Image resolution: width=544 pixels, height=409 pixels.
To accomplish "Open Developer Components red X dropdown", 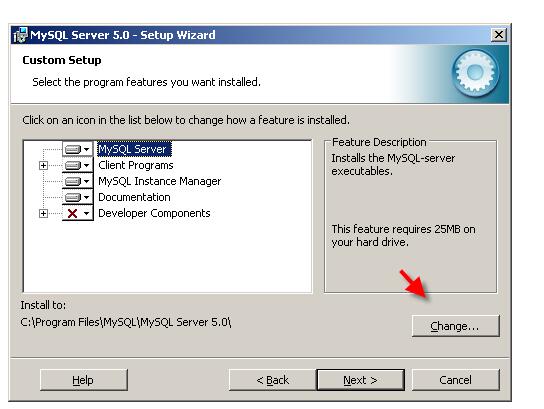I will pyautogui.click(x=78, y=213).
